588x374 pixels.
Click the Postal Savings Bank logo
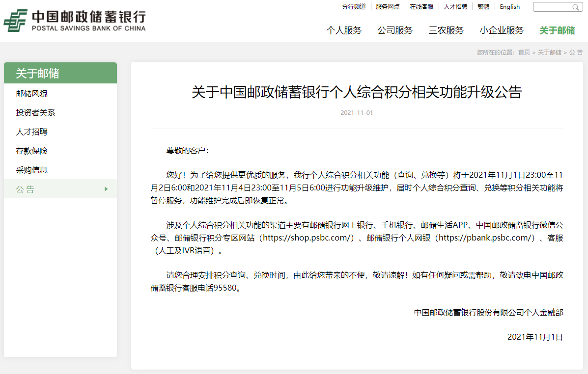pos(75,21)
